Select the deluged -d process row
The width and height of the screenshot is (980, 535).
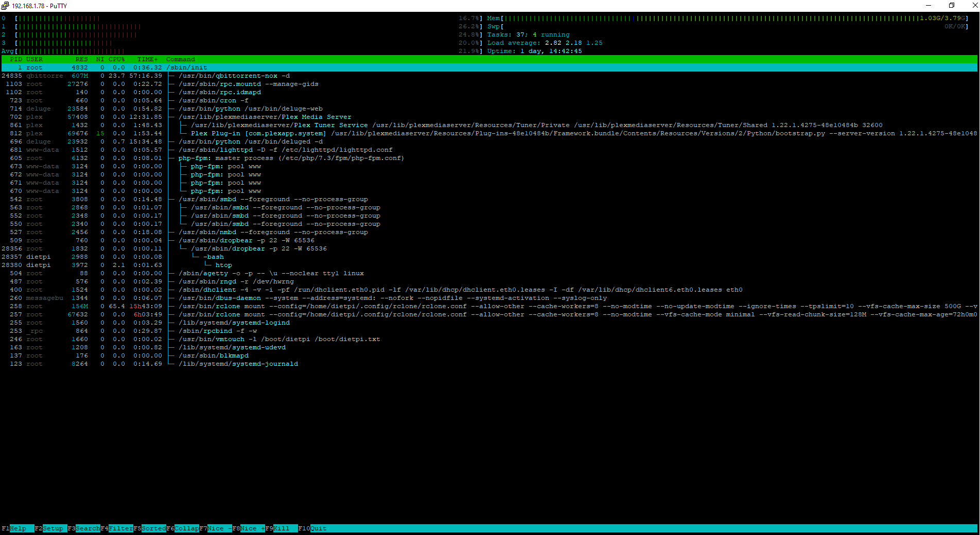pyautogui.click(x=489, y=141)
